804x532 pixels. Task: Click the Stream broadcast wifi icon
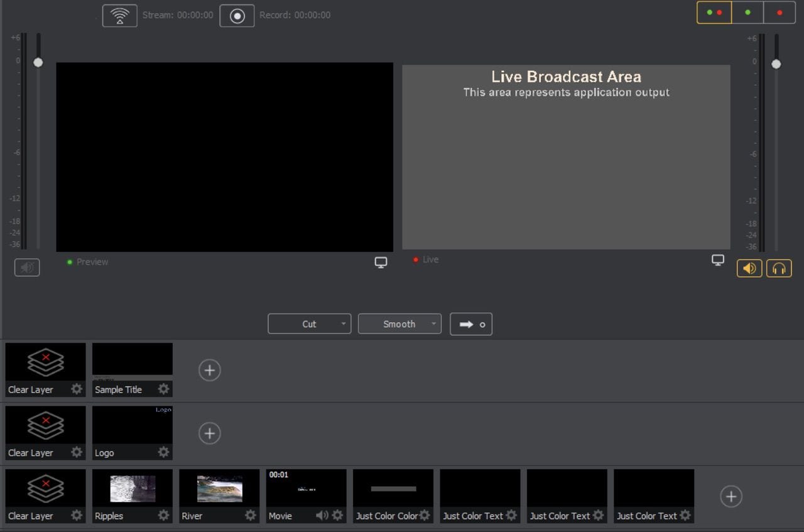(119, 16)
